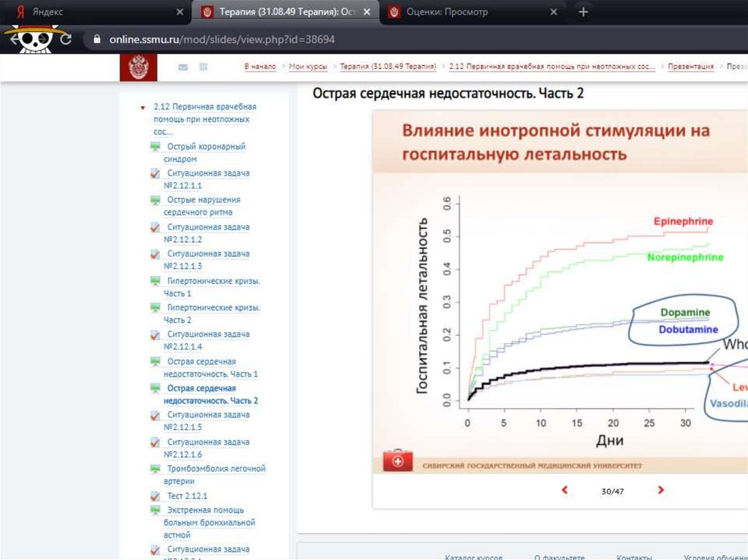Select Острая сердечная недостаточность. Часть 2 in sidebar
This screenshot has height=560, width=748.
[x=210, y=394]
